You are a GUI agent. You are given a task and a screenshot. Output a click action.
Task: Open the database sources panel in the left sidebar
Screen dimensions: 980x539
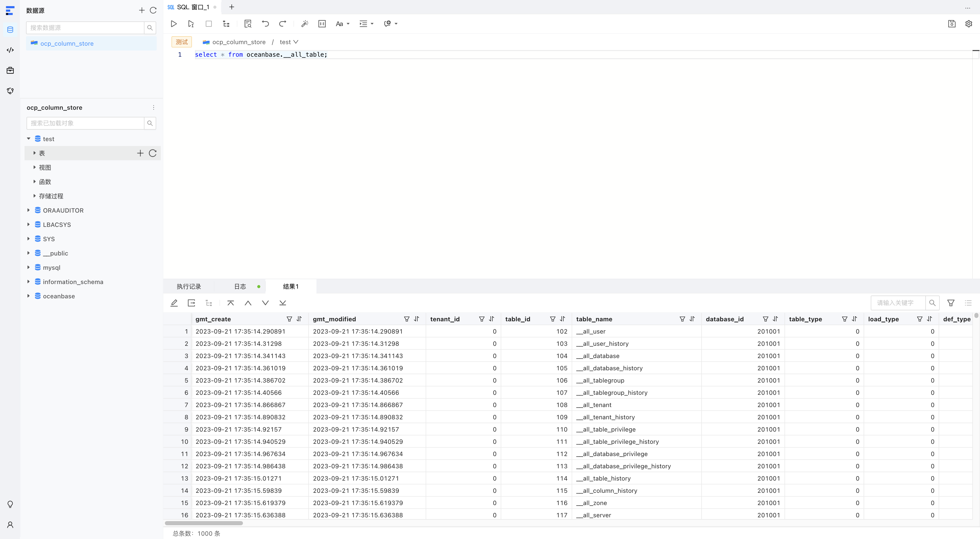click(x=10, y=29)
